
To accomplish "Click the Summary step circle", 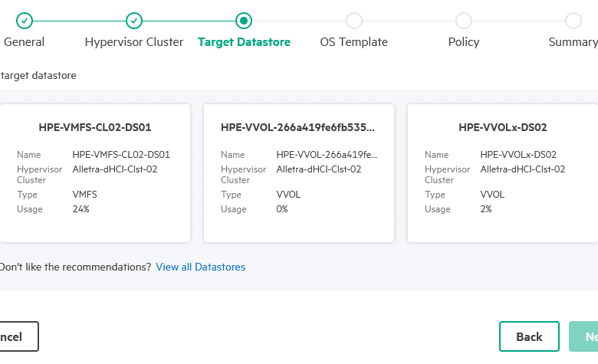I will (573, 21).
